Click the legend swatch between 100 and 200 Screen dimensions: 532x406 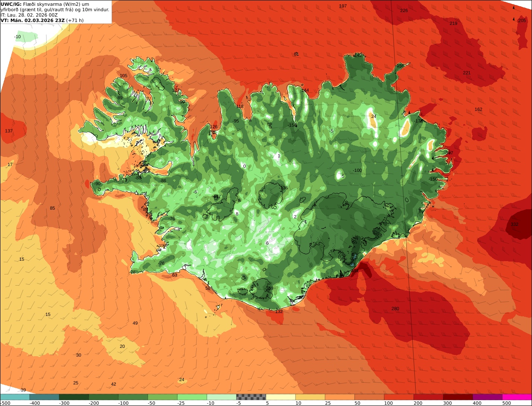click(x=398, y=397)
